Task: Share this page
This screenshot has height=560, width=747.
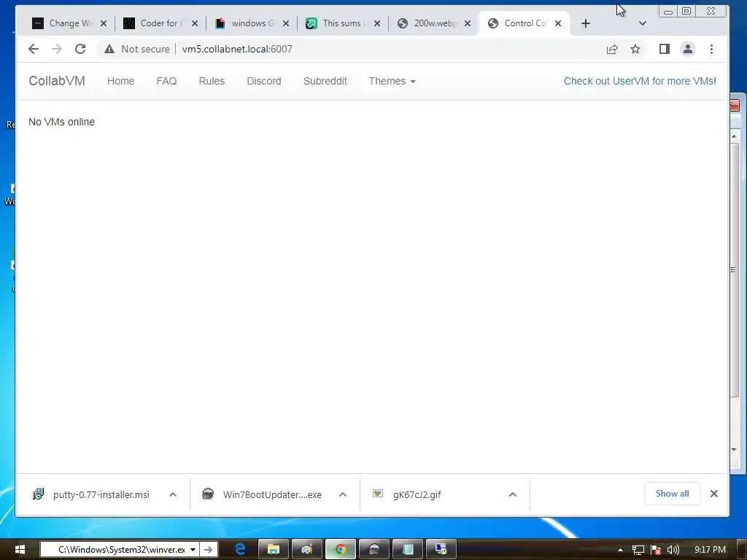Action: tap(612, 49)
